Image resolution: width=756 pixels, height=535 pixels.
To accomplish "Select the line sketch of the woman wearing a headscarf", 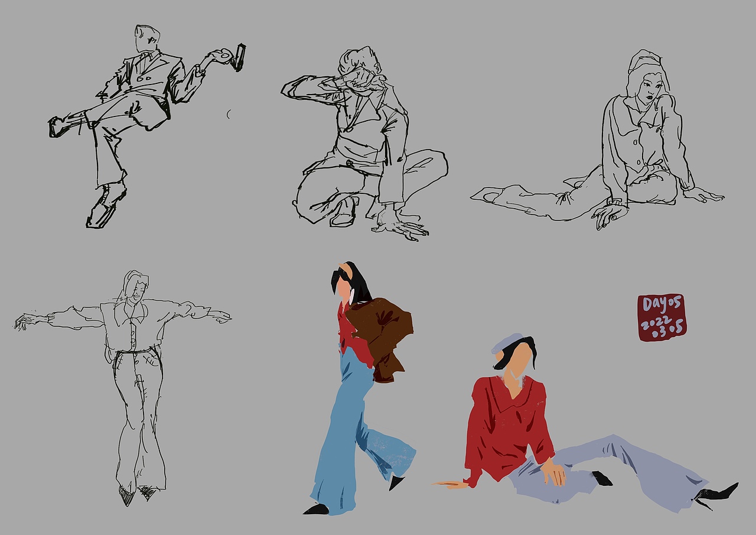I will click(598, 140).
